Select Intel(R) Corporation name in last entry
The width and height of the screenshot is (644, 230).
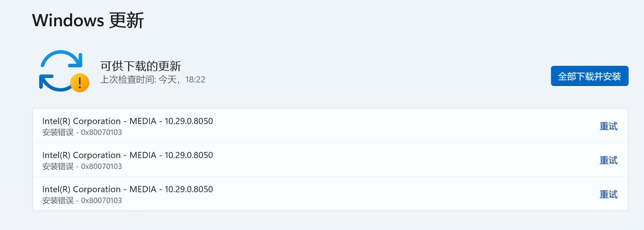(81, 189)
